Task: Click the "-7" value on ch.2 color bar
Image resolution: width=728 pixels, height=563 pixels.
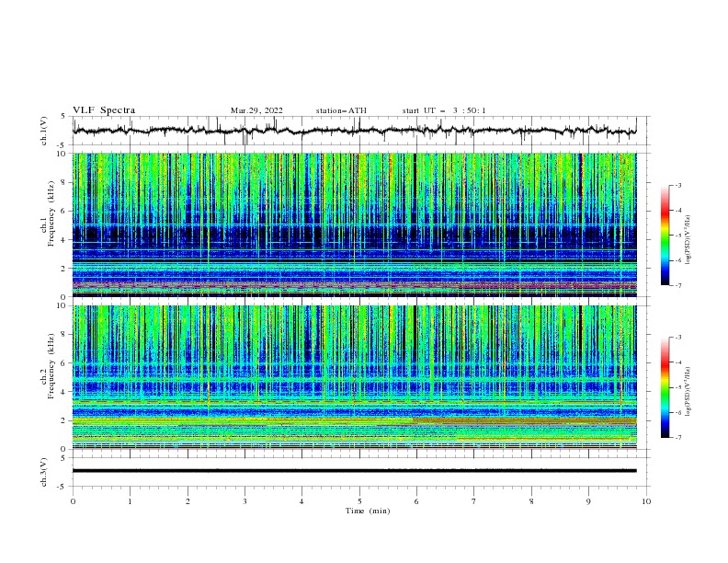Action: click(x=678, y=437)
